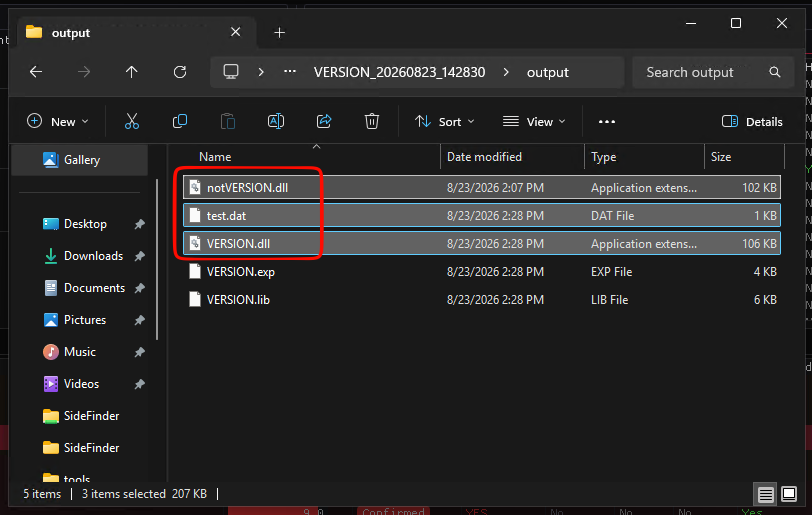Open Pictures in navigation pane
812x515 pixels.
click(x=84, y=321)
